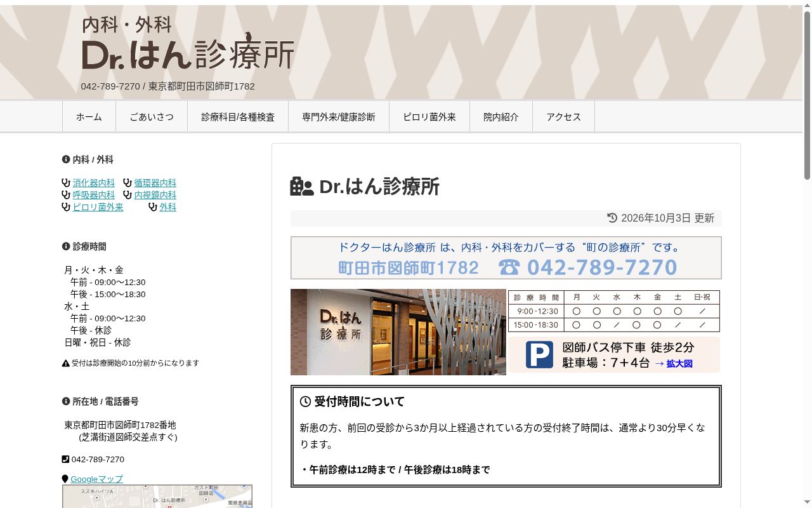Open the ごあいさつ menu item
812x508 pixels.
point(152,117)
